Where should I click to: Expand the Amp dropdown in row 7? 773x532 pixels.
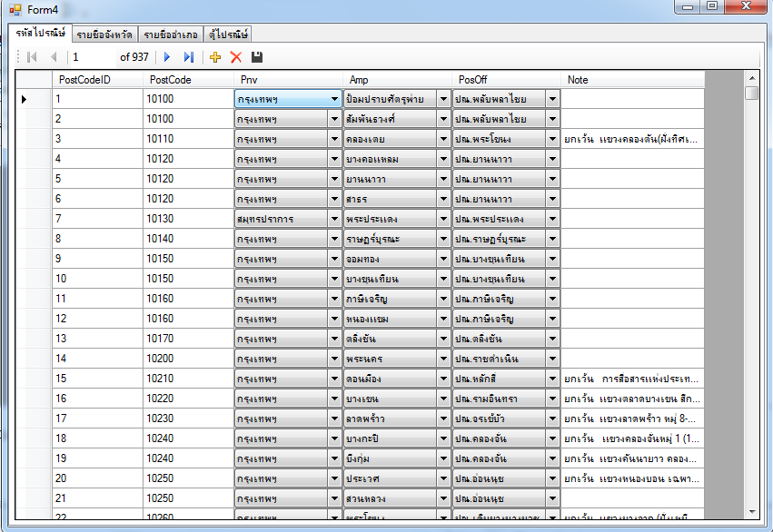click(443, 219)
